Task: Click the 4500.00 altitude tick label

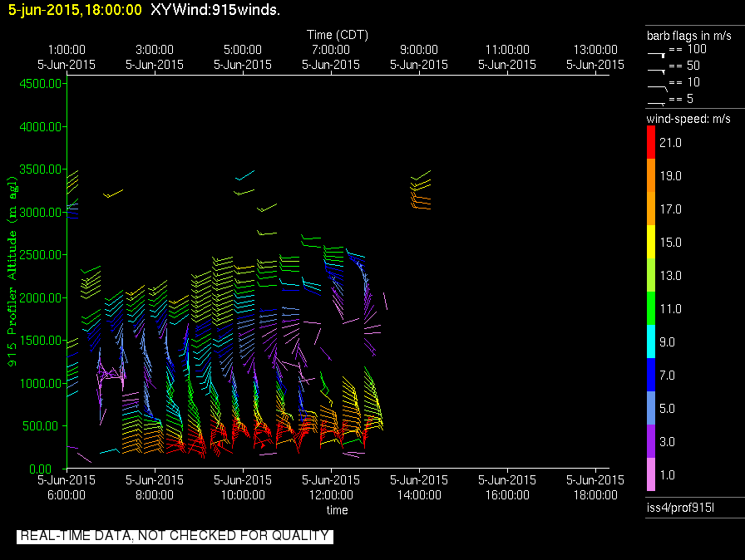Action: point(42,84)
